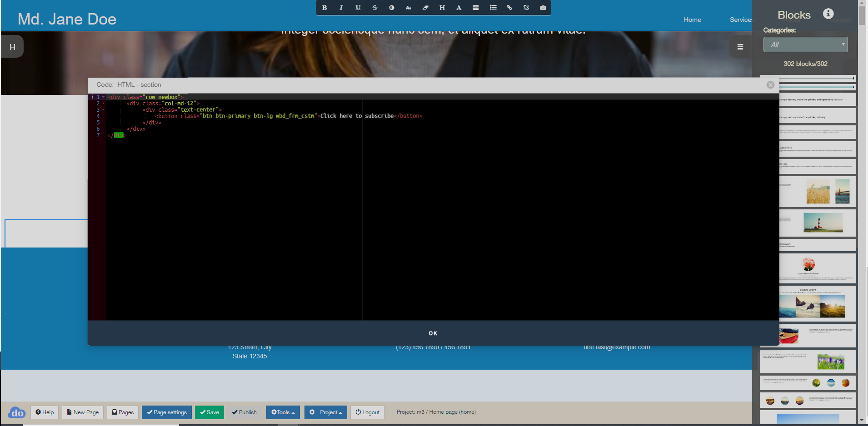Click the eraser clear-formatting icon
The width and height of the screenshot is (868, 426).
pos(425,8)
